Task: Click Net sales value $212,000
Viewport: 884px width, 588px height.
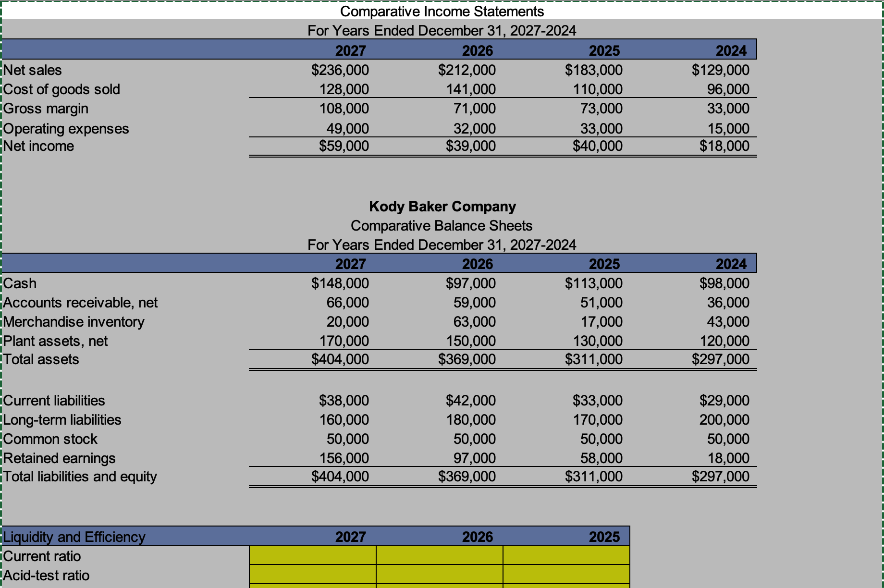Action: coord(467,70)
